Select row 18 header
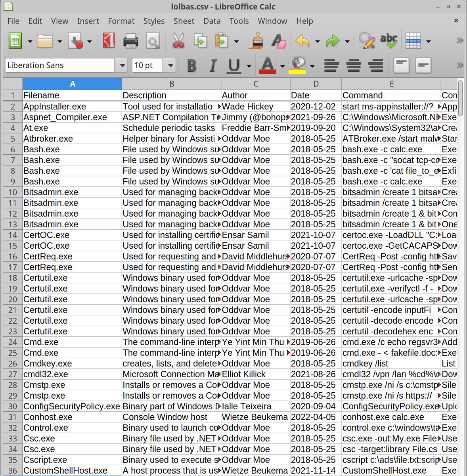The height and width of the screenshot is (476, 467). point(13,278)
